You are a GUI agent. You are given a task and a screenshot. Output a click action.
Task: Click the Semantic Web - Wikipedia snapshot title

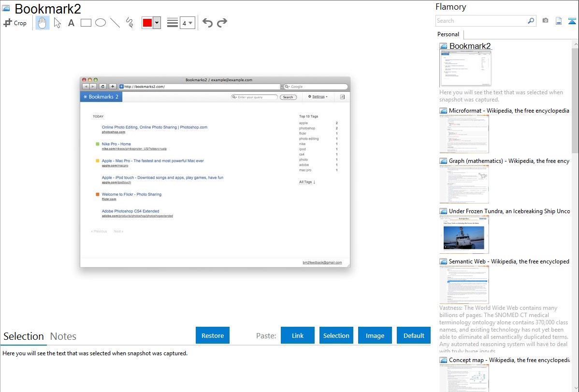click(509, 261)
